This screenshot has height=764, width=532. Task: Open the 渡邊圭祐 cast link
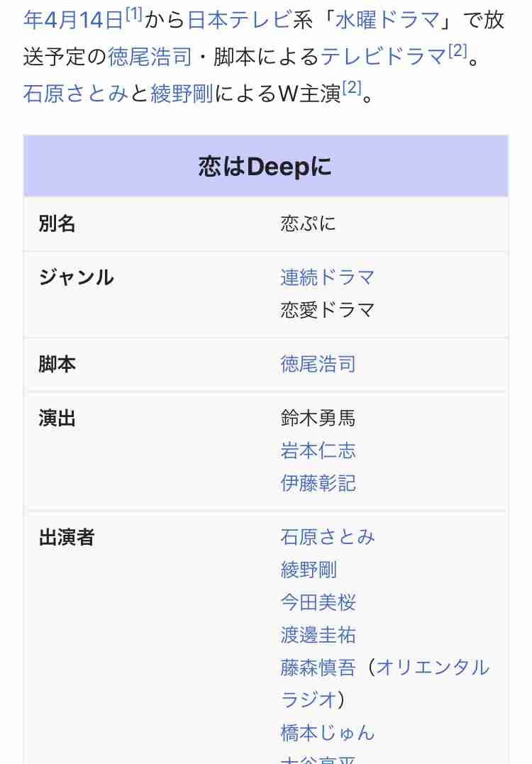click(x=318, y=635)
